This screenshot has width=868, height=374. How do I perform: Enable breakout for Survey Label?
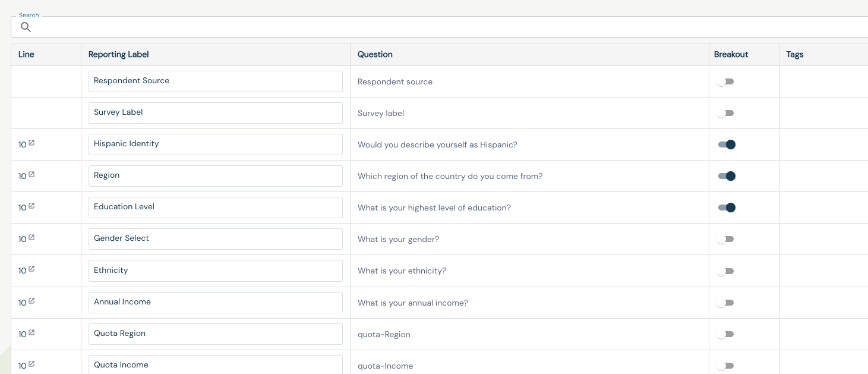725,113
